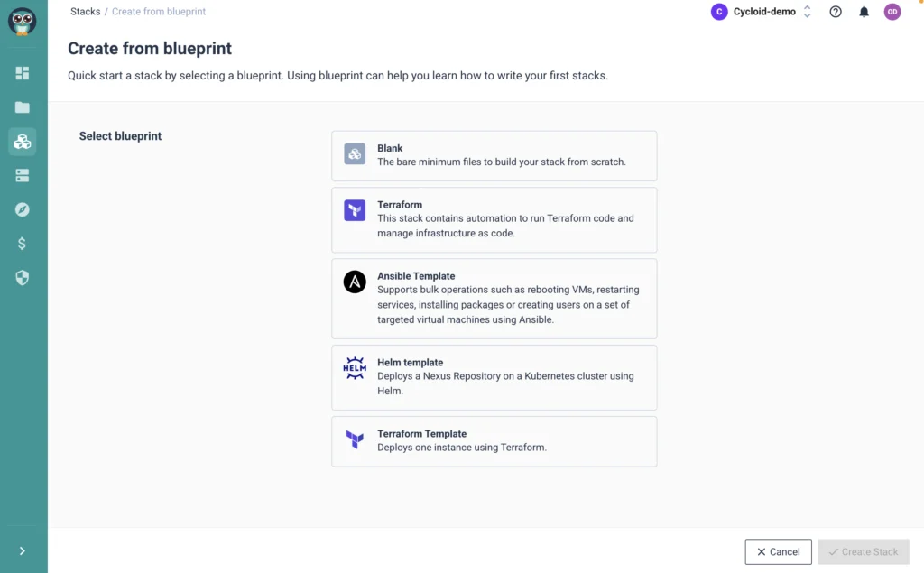The width and height of the screenshot is (924, 573).
Task: Click the Terraform stack logo icon
Action: click(x=355, y=210)
